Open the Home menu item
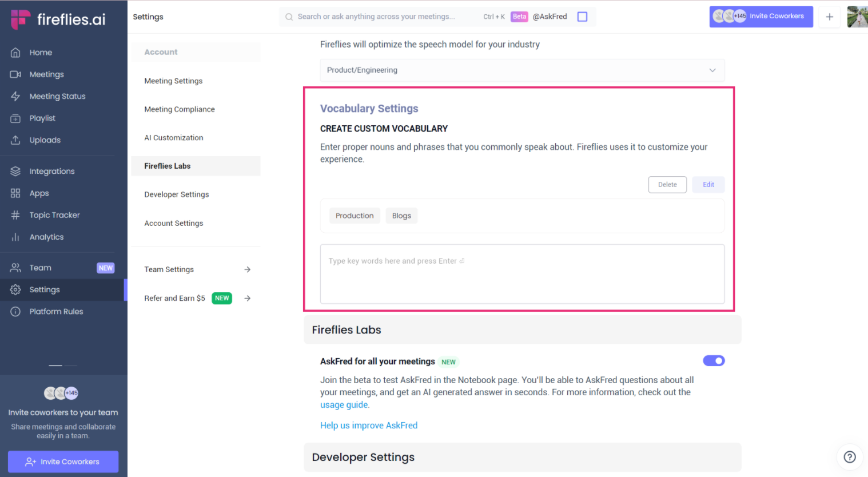 click(x=41, y=53)
